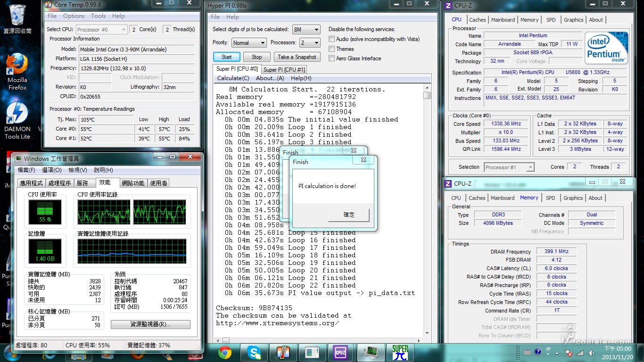Click Task Manager title bar icon

(x=18, y=158)
